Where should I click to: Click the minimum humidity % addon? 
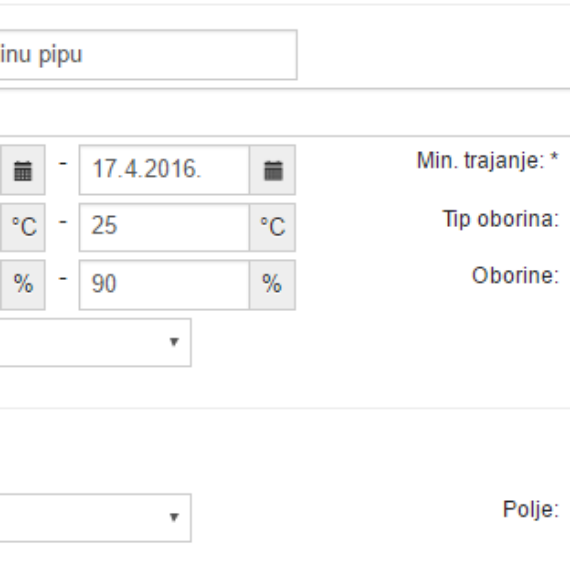23,285
